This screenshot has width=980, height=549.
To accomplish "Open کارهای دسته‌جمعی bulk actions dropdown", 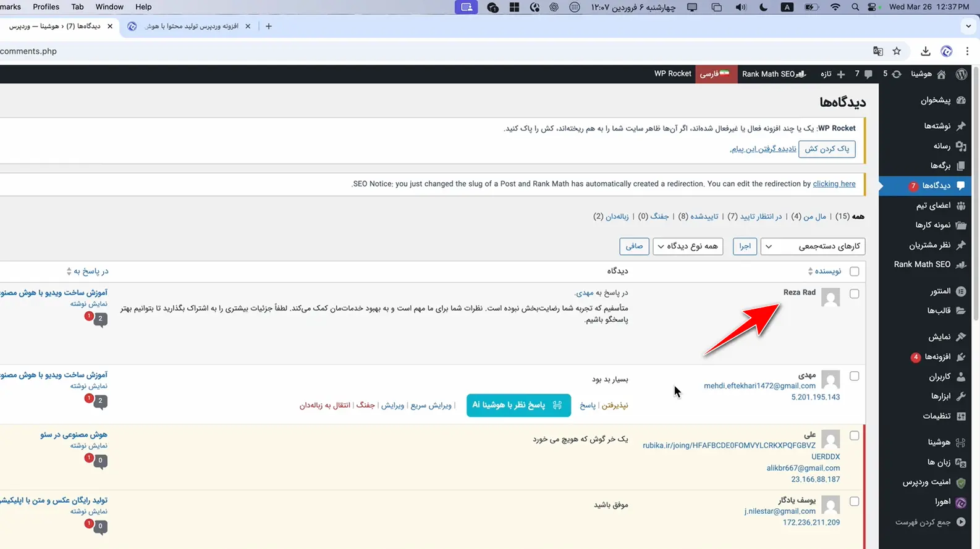I will pyautogui.click(x=813, y=246).
